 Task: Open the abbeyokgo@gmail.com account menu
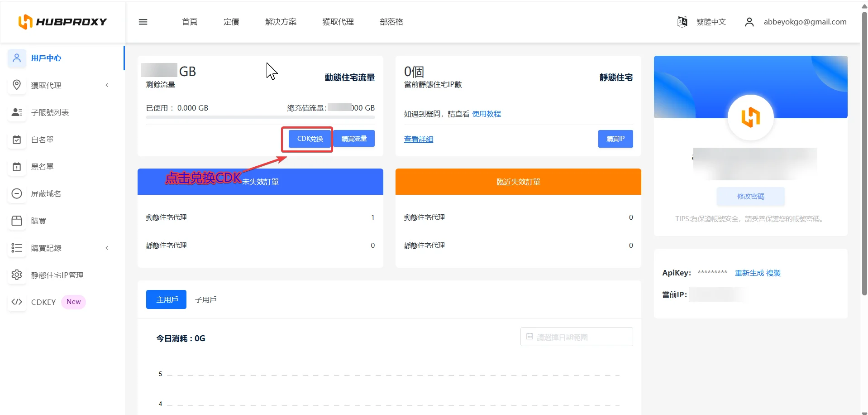pyautogui.click(x=805, y=22)
